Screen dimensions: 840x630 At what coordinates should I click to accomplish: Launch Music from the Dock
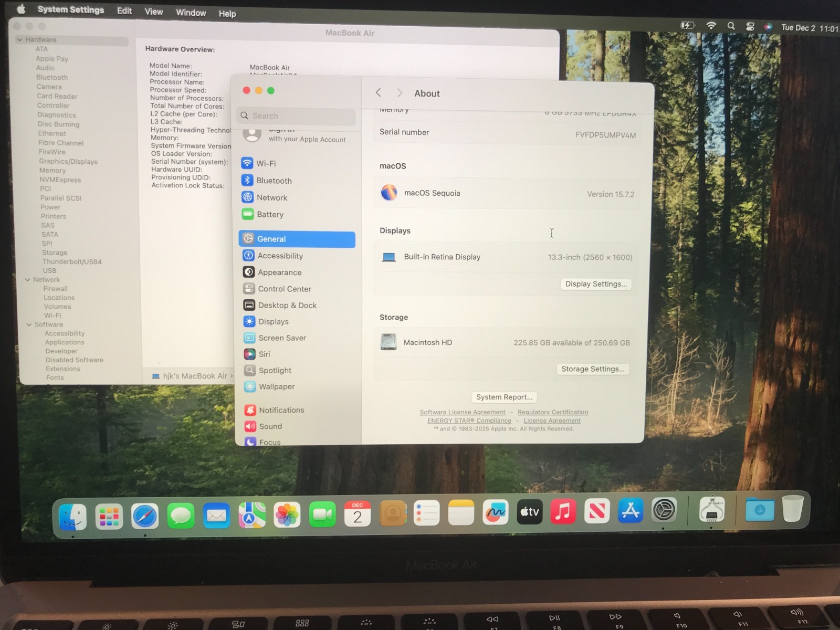pos(563,511)
